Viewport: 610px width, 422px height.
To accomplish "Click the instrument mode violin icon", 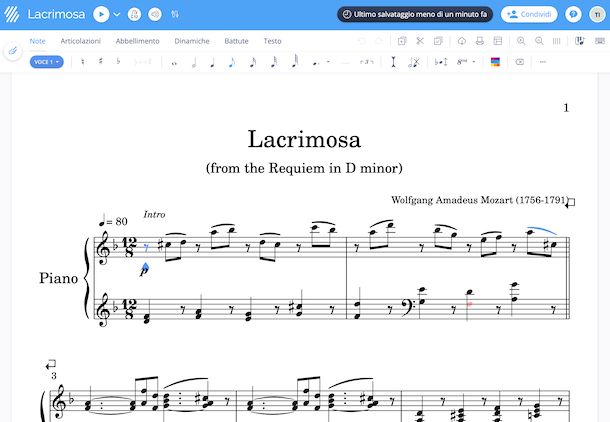I will coord(12,51).
